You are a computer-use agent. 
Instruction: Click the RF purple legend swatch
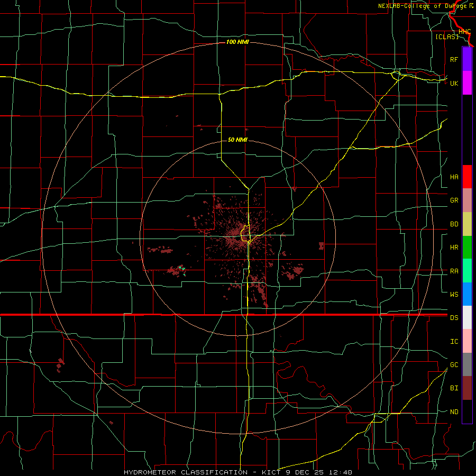(x=467, y=59)
